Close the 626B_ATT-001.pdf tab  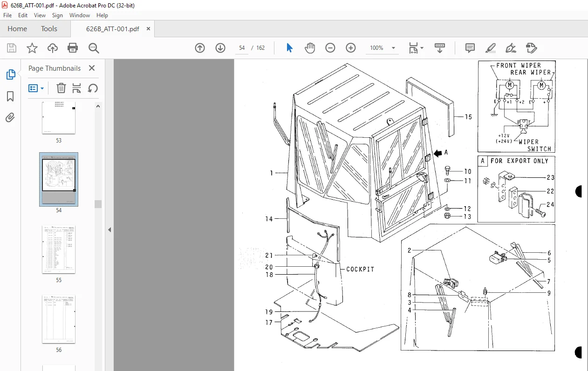(148, 29)
